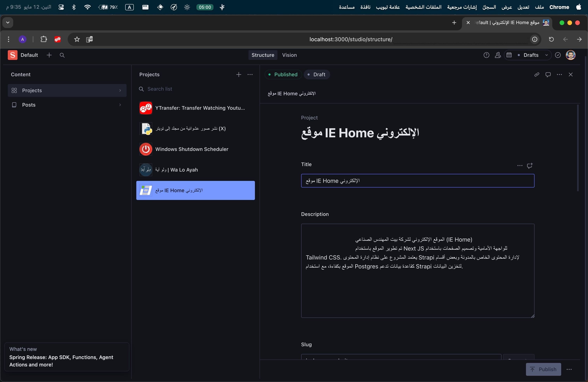Open search with the magnifying-glass icon
Image resolution: width=588 pixels, height=382 pixels.
coord(62,55)
